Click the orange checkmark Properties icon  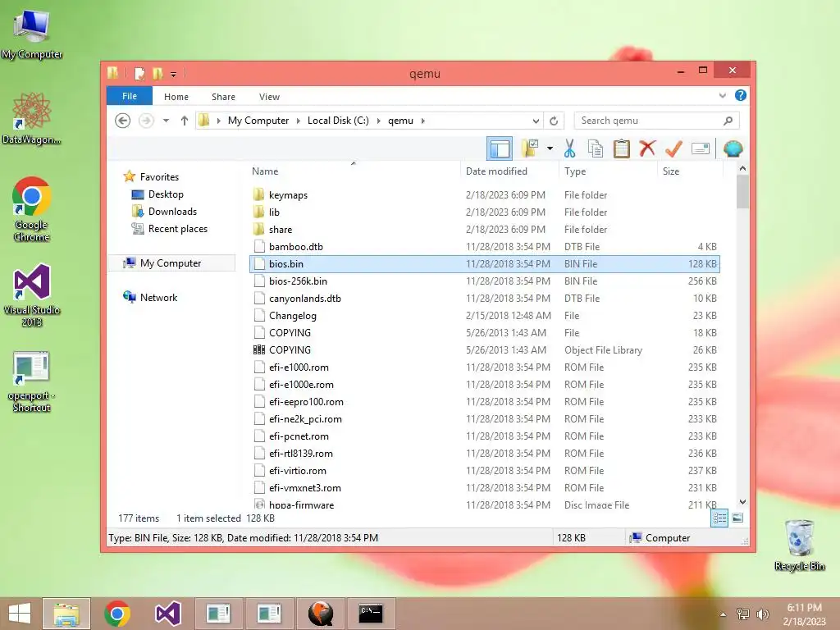tap(673, 148)
